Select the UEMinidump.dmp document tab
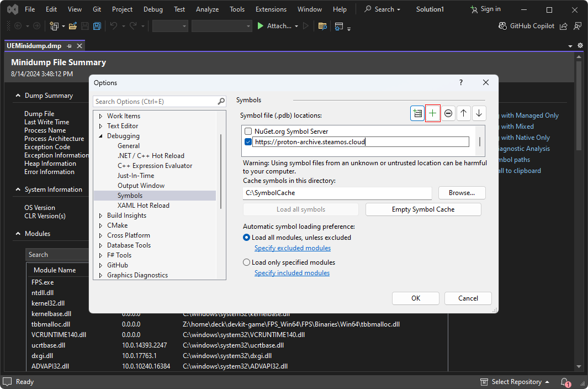The width and height of the screenshot is (588, 389). [34, 46]
